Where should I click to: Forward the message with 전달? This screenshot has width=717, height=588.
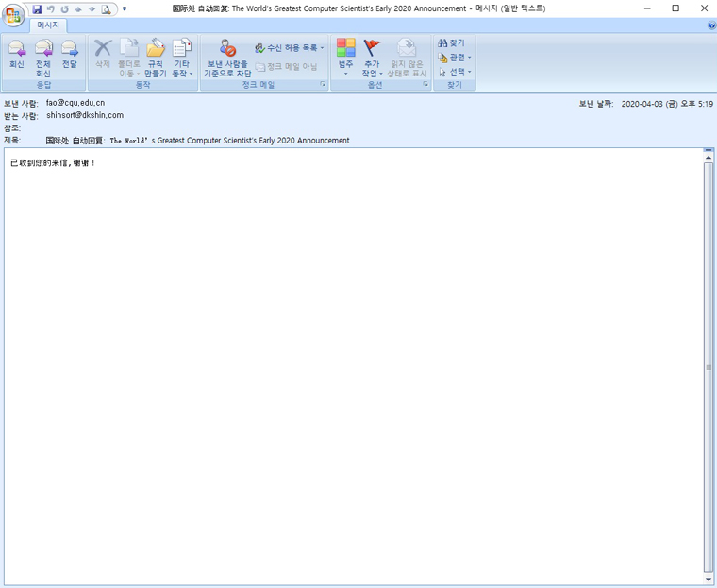click(70, 55)
